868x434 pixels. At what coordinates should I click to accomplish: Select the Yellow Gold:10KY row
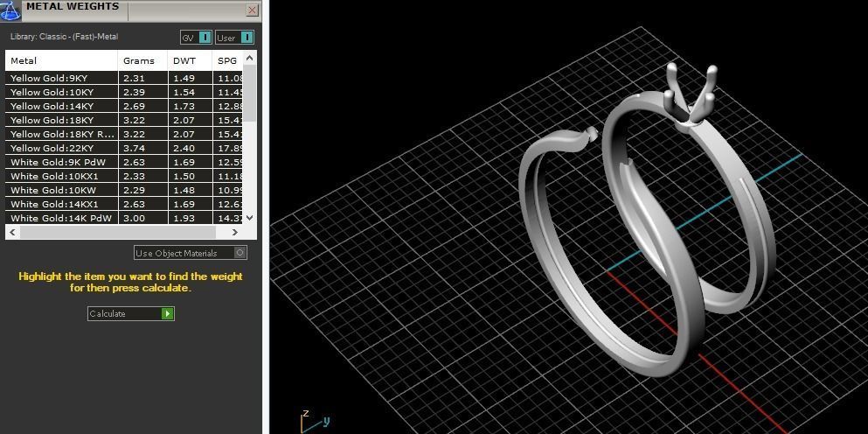[x=124, y=92]
